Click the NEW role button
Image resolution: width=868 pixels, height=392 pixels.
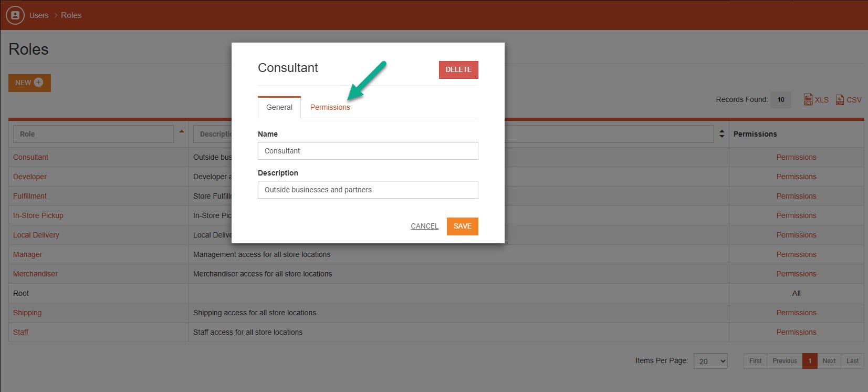(29, 82)
